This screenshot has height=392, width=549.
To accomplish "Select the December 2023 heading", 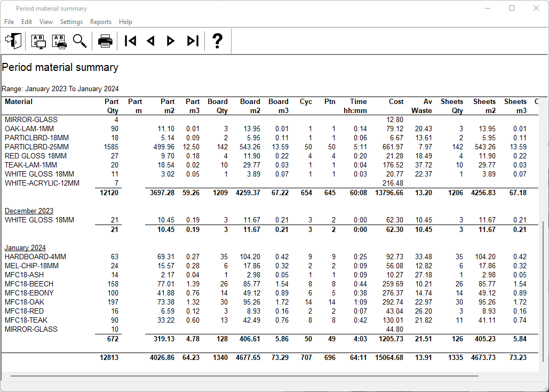I will [x=29, y=211].
